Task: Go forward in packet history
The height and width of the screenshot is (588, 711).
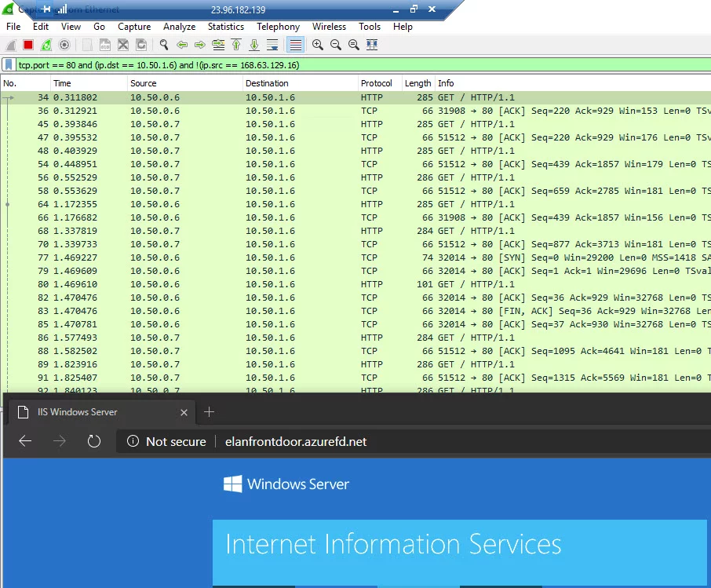Action: click(199, 45)
